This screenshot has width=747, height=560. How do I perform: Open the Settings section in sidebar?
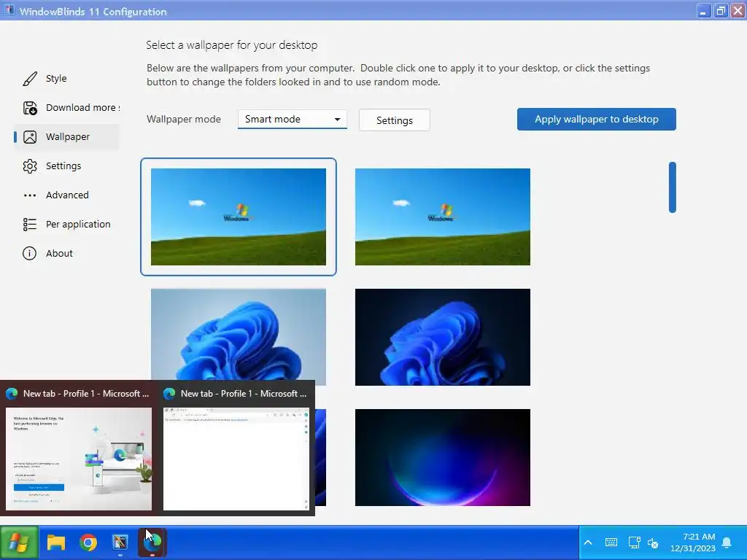click(63, 166)
